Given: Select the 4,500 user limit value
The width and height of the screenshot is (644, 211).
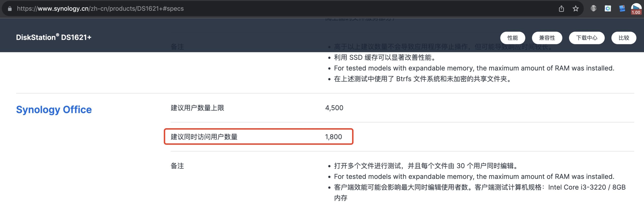Looking at the screenshot, I should 334,108.
